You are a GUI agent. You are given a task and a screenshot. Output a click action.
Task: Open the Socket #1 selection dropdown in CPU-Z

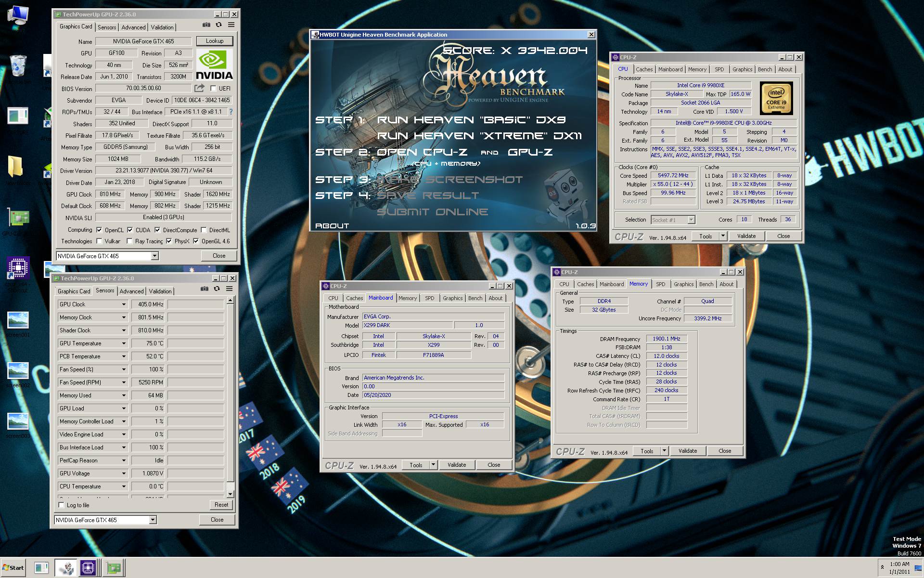pos(691,220)
